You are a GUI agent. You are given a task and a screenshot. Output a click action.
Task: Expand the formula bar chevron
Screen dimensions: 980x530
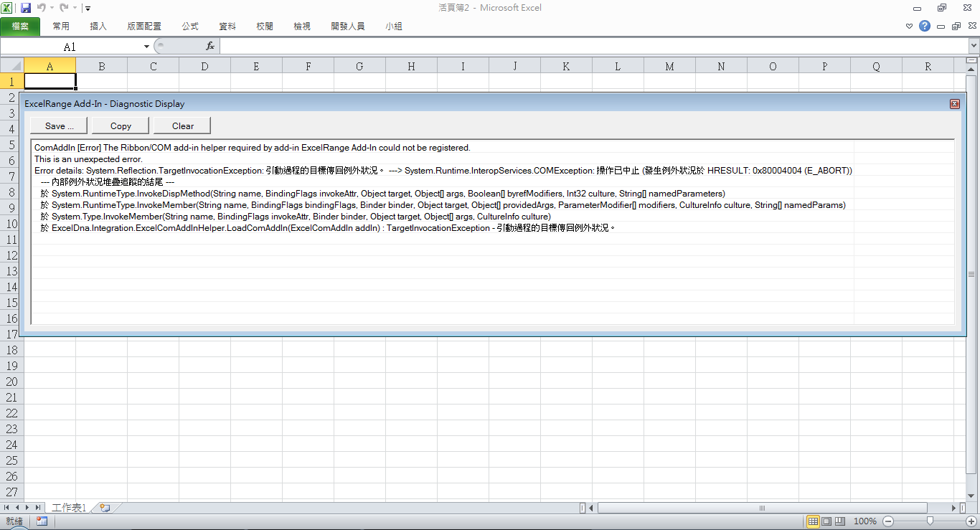(x=973, y=47)
